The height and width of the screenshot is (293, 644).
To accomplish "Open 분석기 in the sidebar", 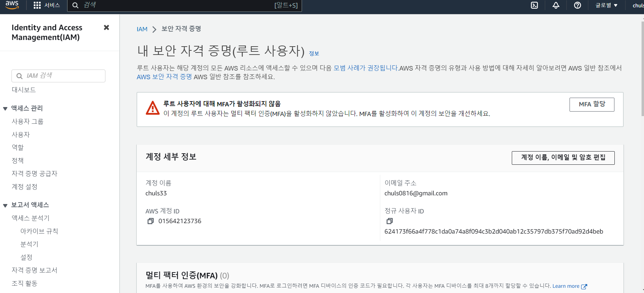I will [x=29, y=244].
